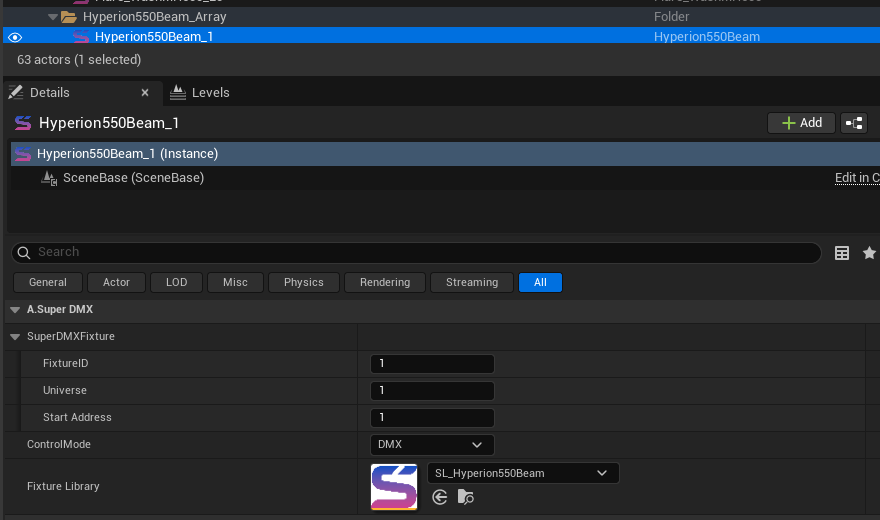Click the search magnifier icon
Image resolution: width=880 pixels, height=520 pixels.
tap(24, 252)
